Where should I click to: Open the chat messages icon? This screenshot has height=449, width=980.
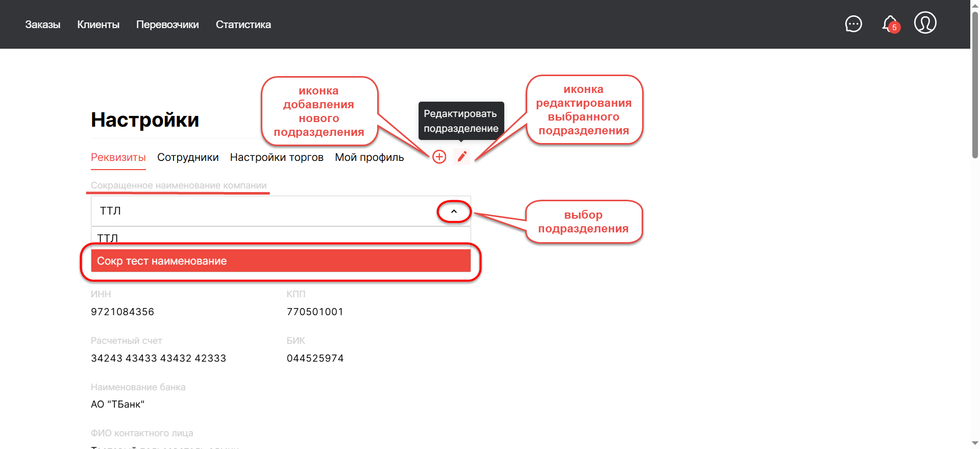pos(853,24)
